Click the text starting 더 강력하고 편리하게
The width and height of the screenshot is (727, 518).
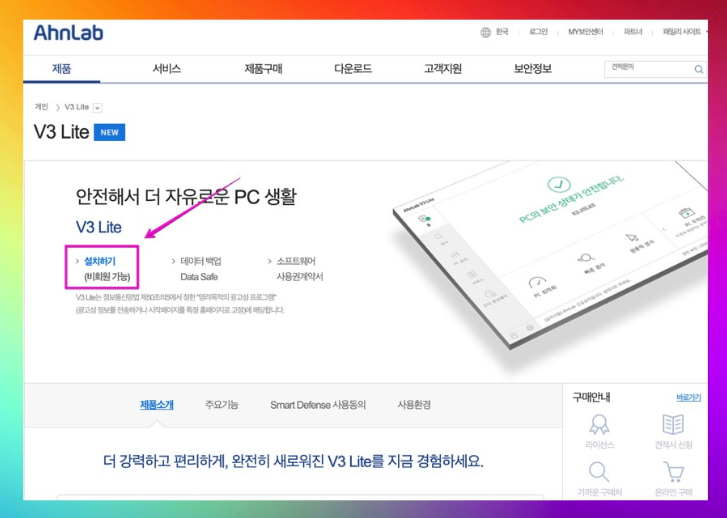coord(293,461)
